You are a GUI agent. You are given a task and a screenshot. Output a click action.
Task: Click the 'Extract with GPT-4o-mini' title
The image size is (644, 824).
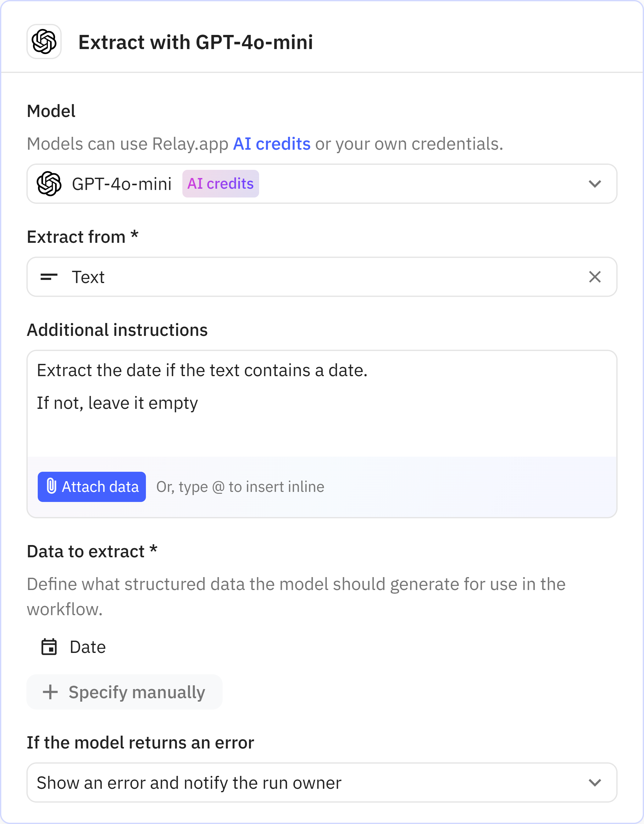point(195,42)
